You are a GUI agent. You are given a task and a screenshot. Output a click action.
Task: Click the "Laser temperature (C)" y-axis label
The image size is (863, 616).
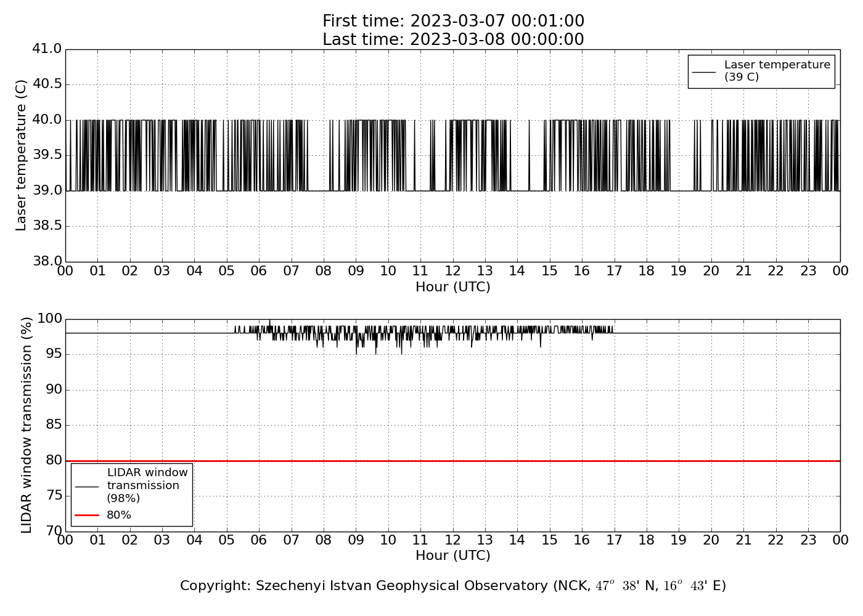point(22,155)
